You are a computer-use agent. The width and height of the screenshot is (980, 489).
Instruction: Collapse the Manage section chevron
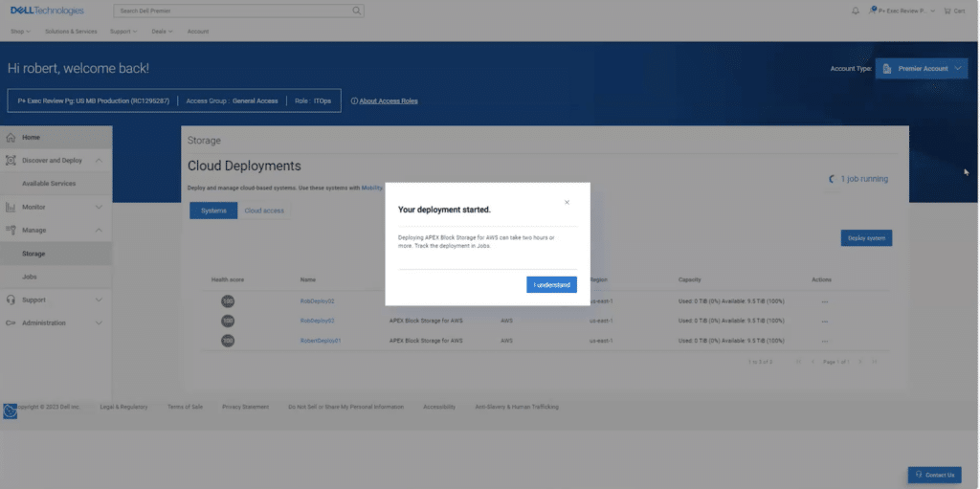point(99,230)
